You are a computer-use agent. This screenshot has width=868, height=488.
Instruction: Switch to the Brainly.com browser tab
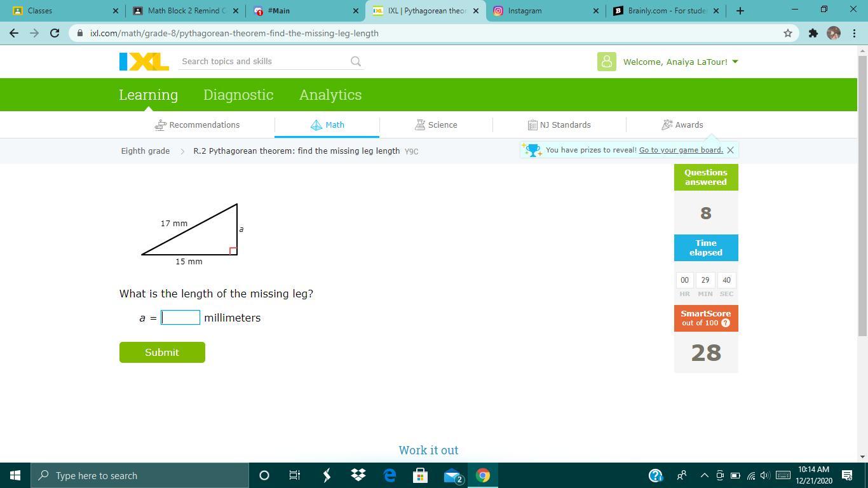coord(666,11)
